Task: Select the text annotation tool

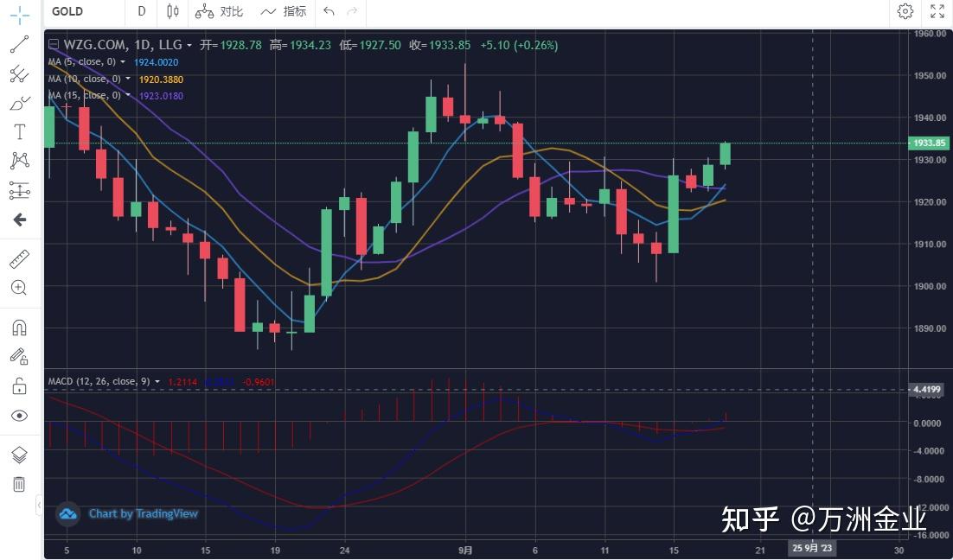Action: click(x=19, y=132)
